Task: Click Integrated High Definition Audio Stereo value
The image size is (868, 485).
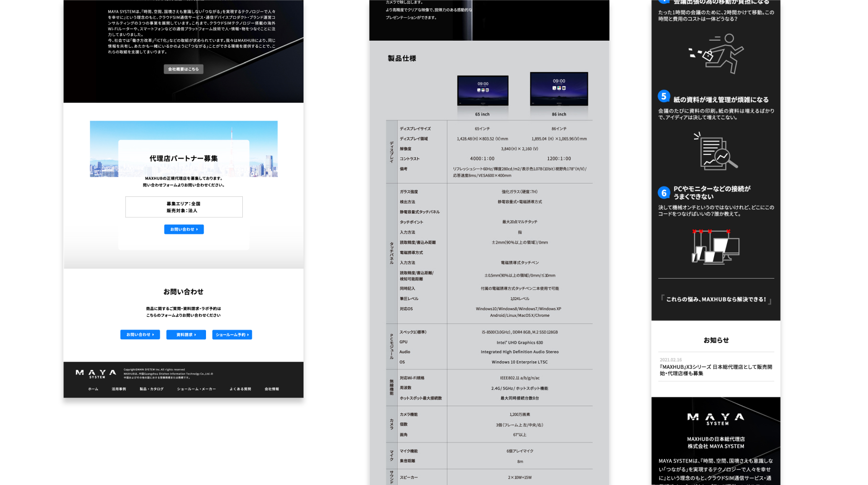Action: click(520, 352)
